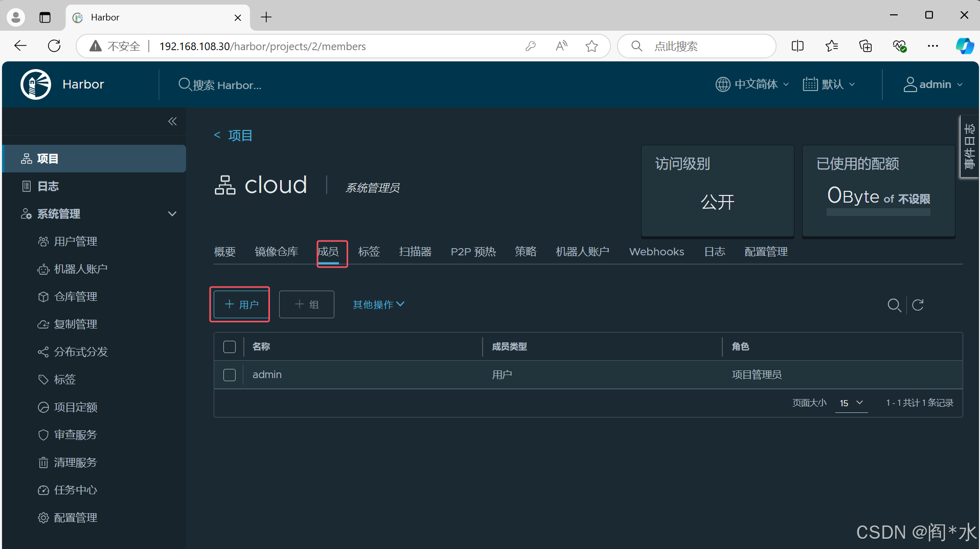Click the + 用户 button

click(x=241, y=304)
